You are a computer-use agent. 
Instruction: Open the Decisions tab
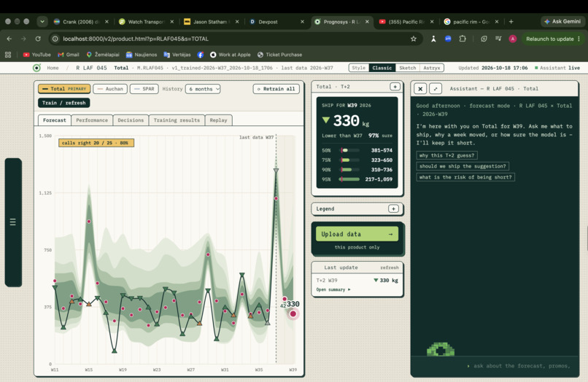[x=131, y=120]
